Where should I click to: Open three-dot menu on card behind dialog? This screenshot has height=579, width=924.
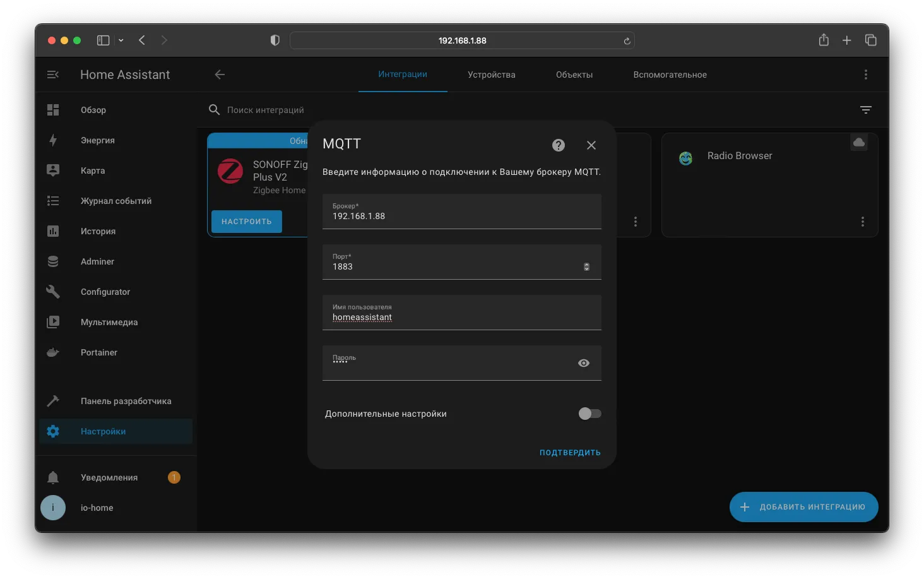636,222
